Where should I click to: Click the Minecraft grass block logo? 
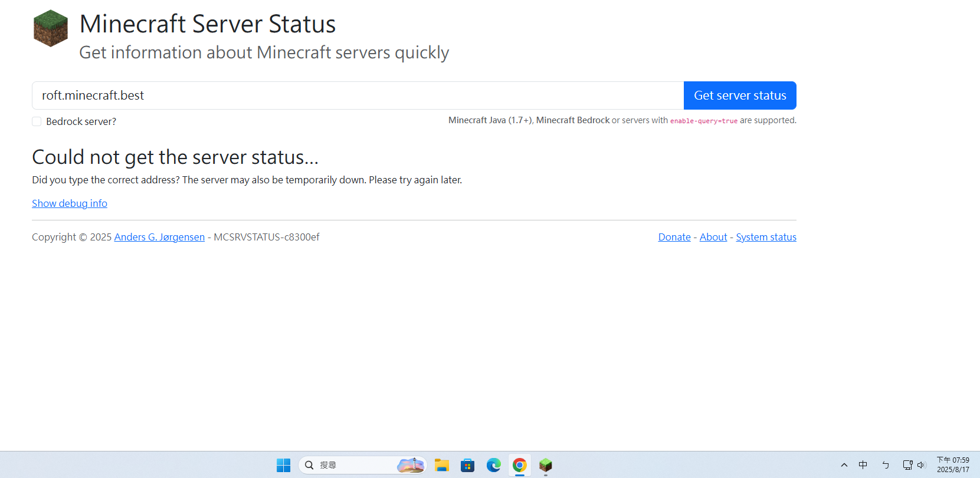tap(51, 28)
